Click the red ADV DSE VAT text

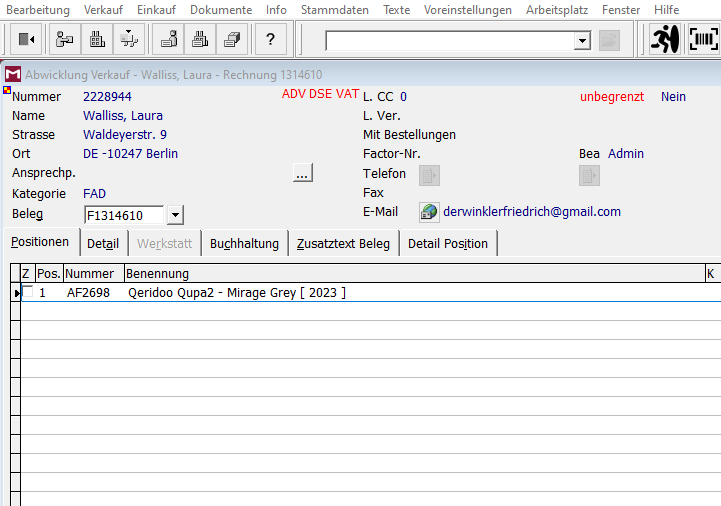pyautogui.click(x=320, y=94)
